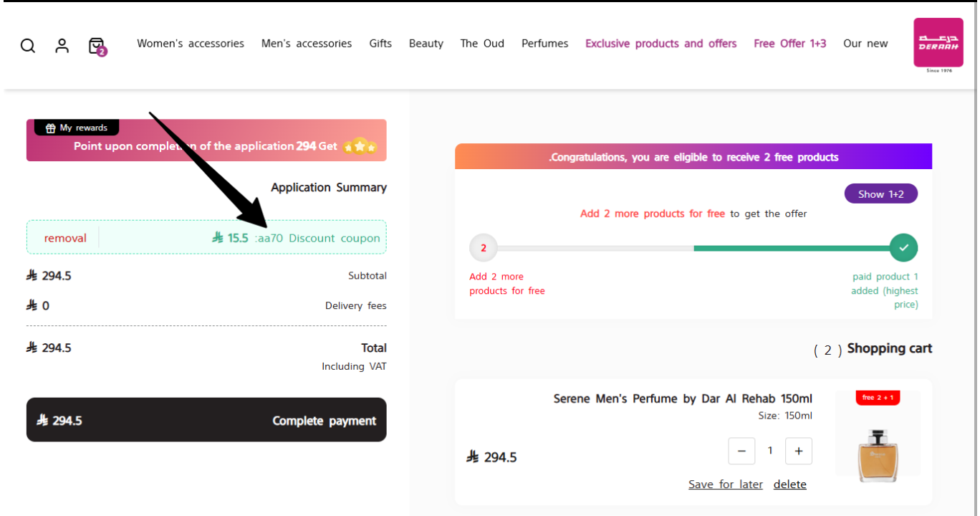980x516 pixels.
Task: Click the Shopping cart heading
Action: tap(890, 348)
